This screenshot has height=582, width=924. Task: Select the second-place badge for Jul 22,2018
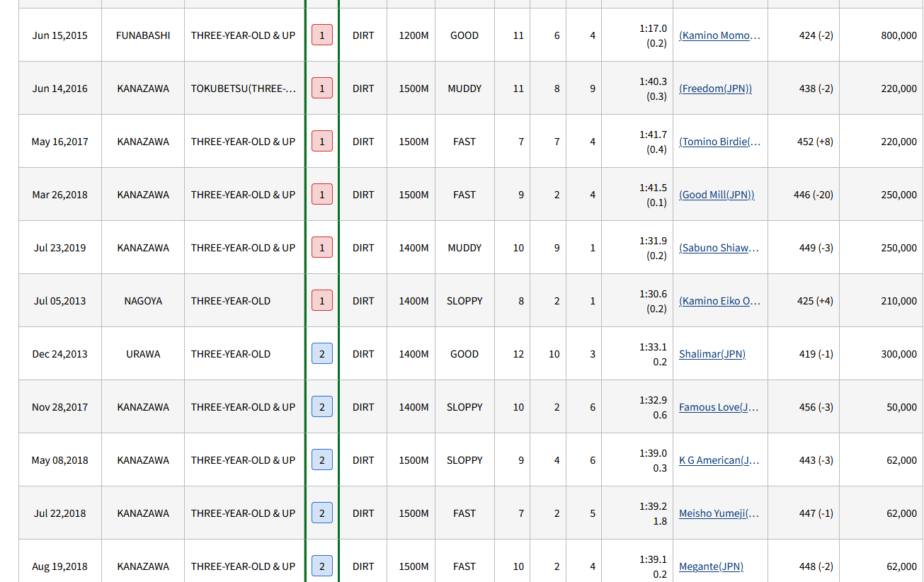[x=322, y=513]
